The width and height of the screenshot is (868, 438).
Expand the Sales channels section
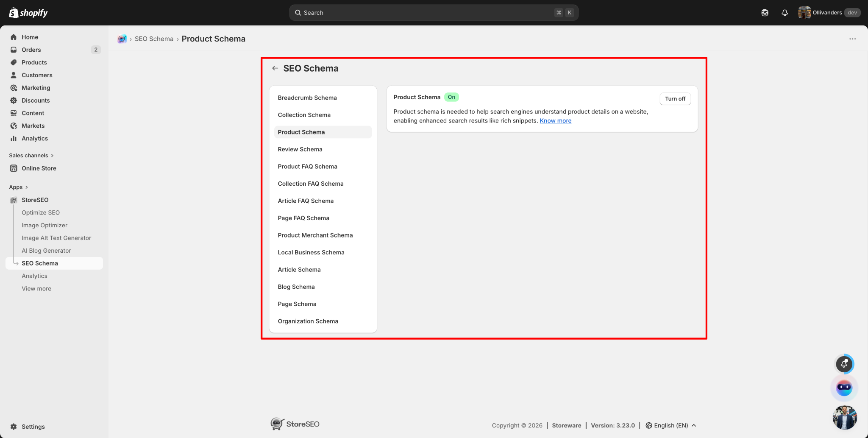pyautogui.click(x=31, y=156)
